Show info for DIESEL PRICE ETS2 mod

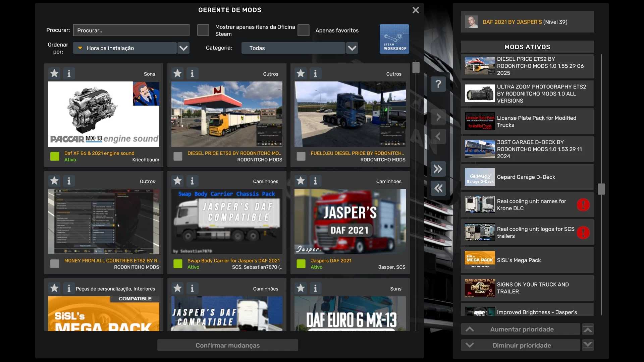point(192,73)
